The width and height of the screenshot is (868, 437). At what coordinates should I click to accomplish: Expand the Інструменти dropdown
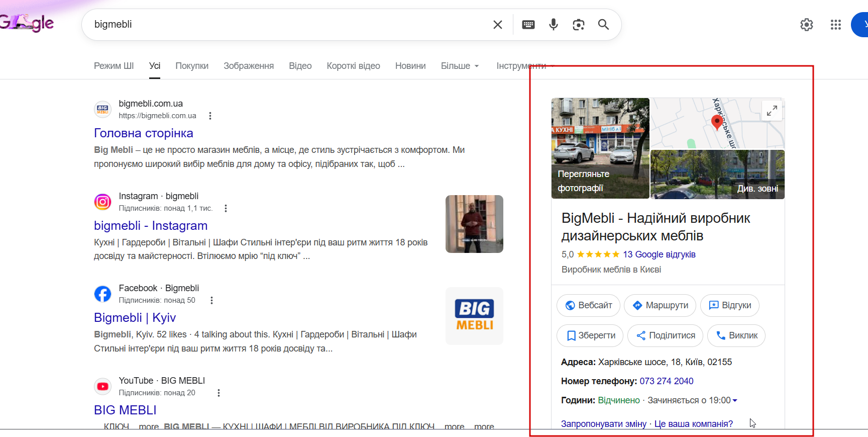(x=525, y=66)
